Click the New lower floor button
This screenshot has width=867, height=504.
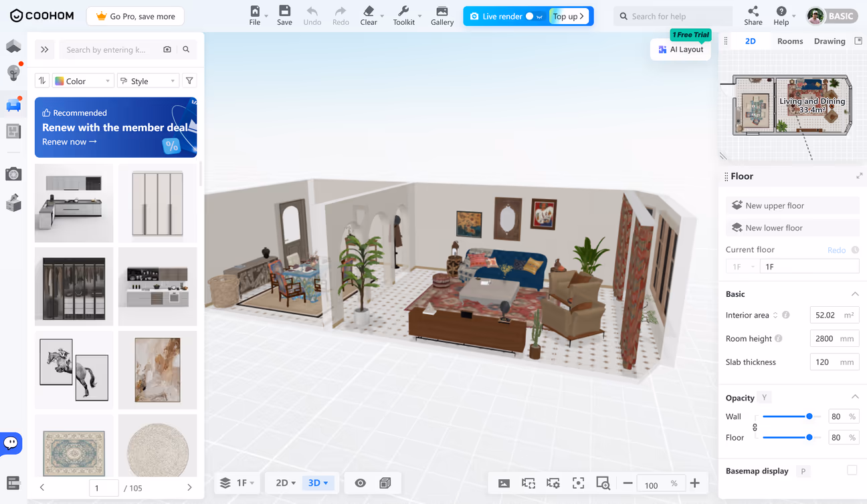[792, 227]
